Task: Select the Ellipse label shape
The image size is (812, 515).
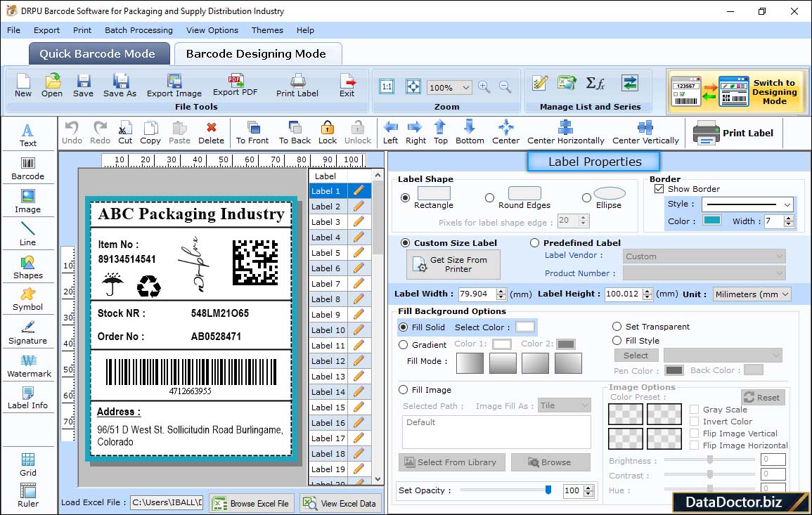Action: coord(586,197)
